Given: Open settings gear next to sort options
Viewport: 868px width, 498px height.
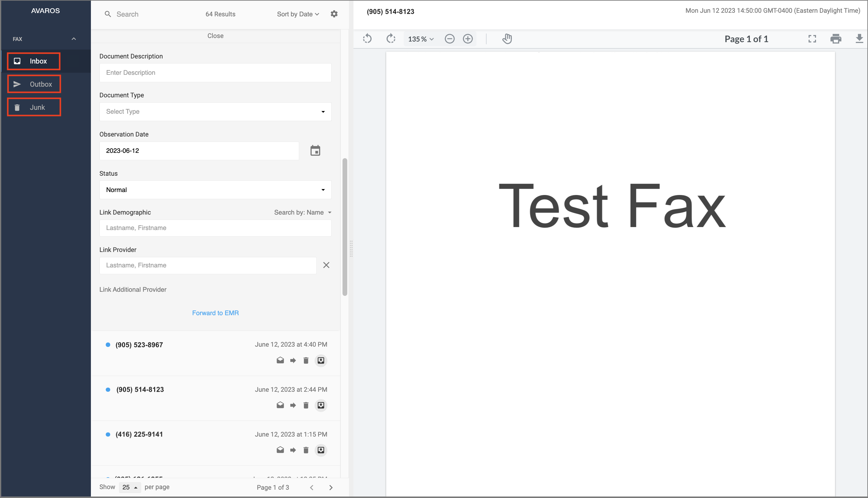Looking at the screenshot, I should tap(334, 14).
